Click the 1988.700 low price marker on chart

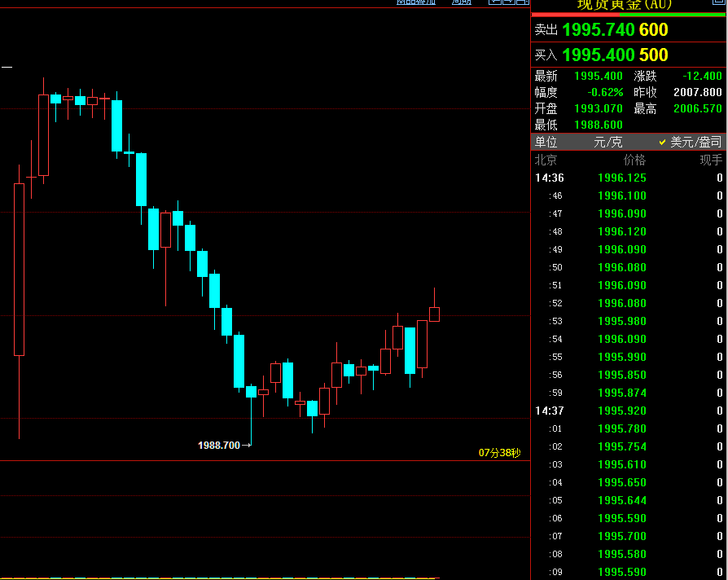point(219,446)
